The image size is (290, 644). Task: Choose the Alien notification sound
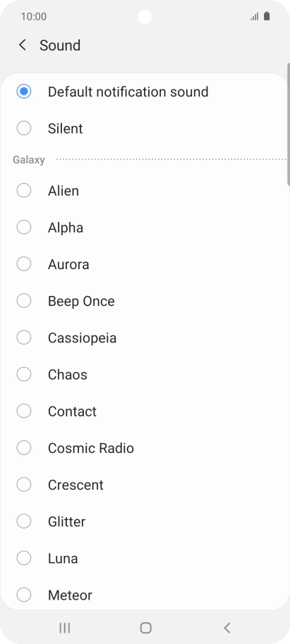[x=24, y=190]
